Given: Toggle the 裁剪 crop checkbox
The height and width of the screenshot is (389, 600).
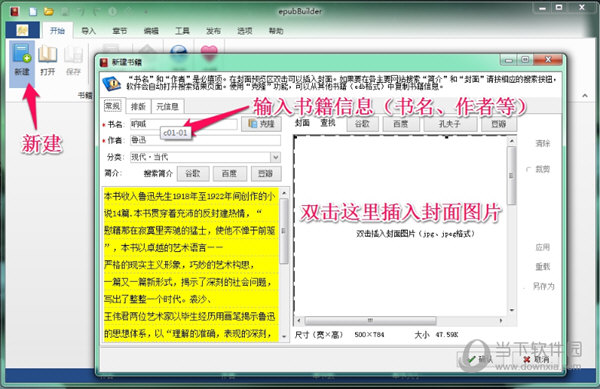Looking at the screenshot, I should 528,169.
